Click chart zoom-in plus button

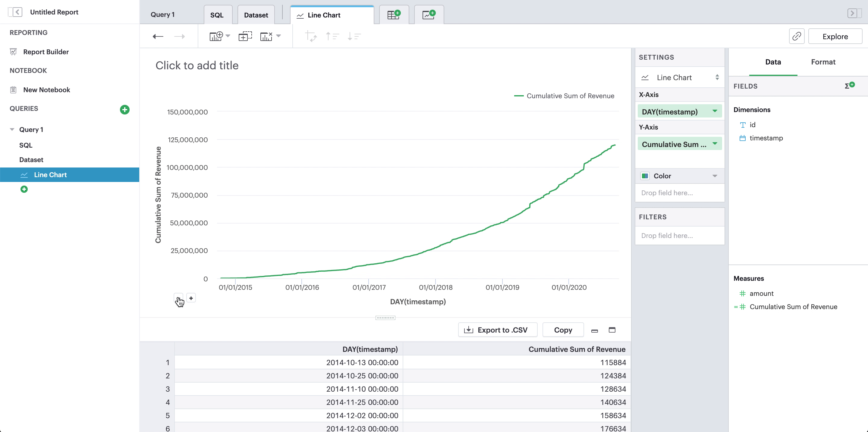tap(191, 298)
